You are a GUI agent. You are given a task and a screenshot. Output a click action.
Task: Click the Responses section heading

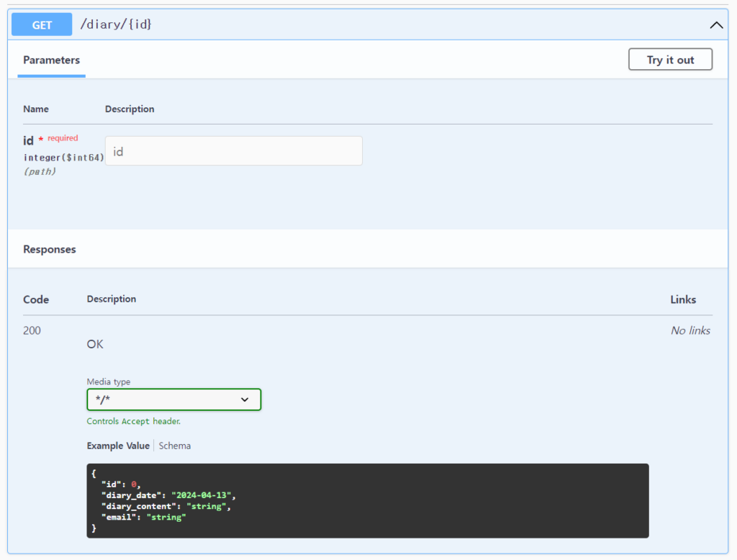50,249
